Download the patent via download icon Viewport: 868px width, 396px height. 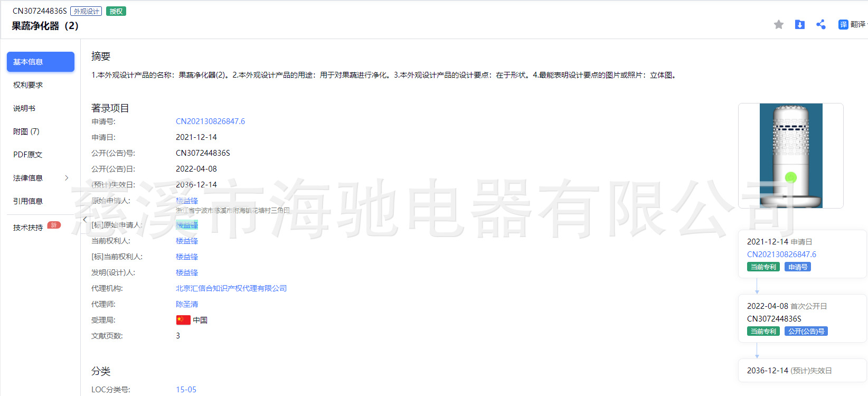coord(800,24)
